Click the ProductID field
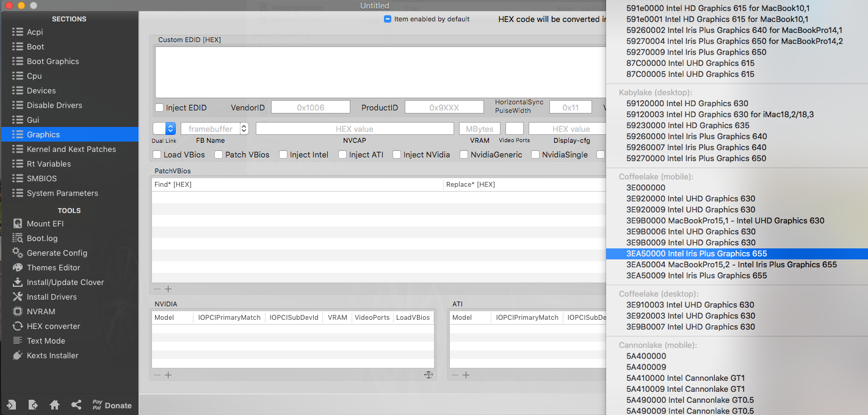 (444, 107)
